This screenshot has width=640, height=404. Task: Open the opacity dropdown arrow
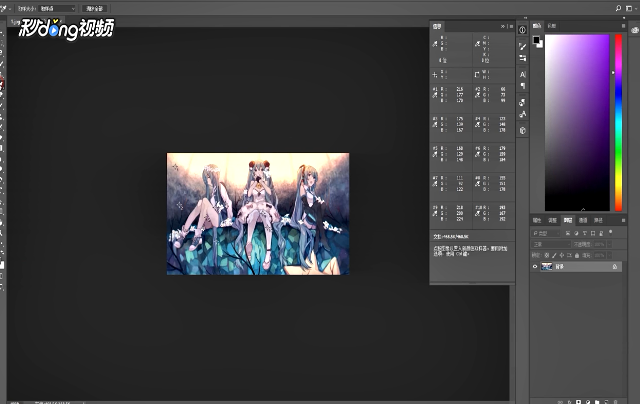(609, 244)
